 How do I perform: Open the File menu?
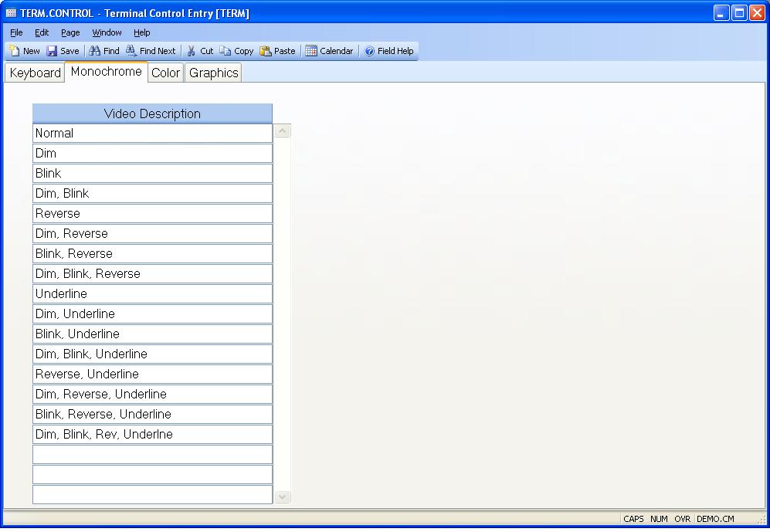click(16, 32)
